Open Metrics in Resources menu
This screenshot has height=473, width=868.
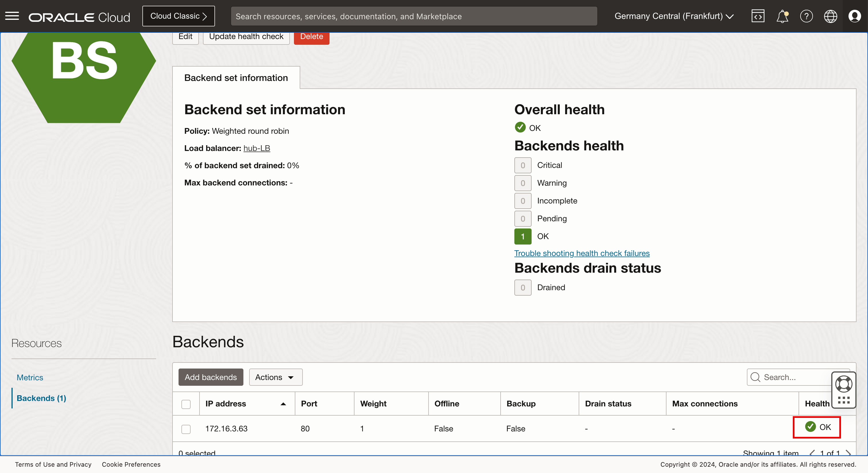30,377
